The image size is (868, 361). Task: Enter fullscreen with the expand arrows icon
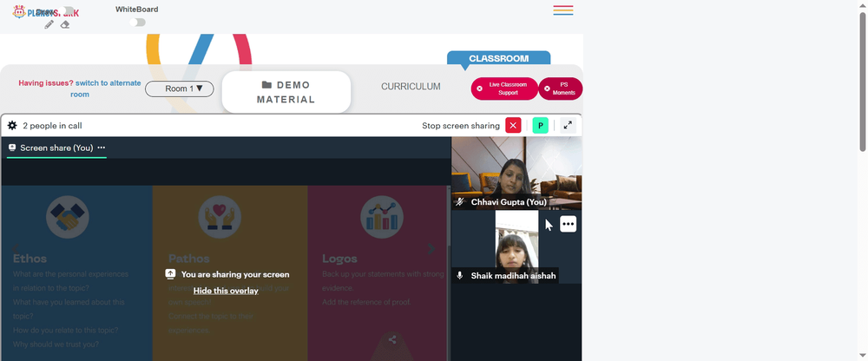coord(568,126)
